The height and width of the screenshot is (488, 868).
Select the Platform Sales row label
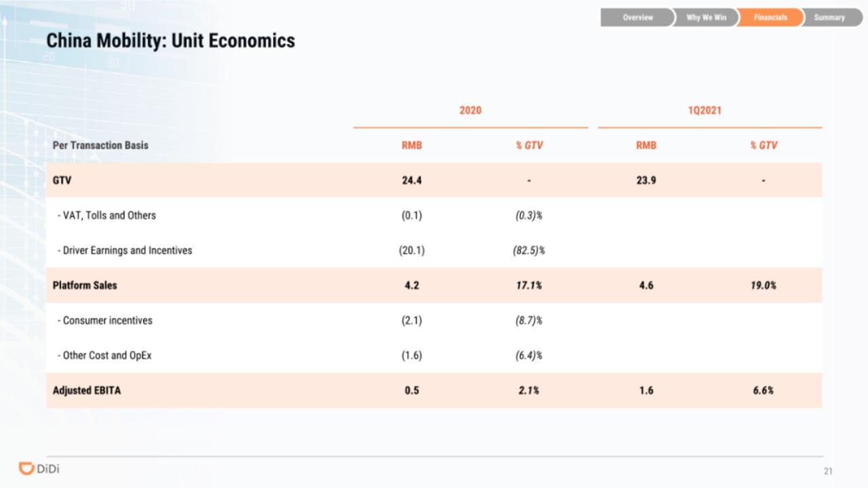85,285
